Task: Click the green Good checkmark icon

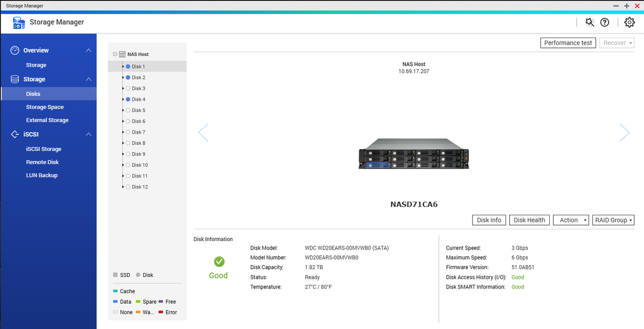Action: click(x=219, y=261)
